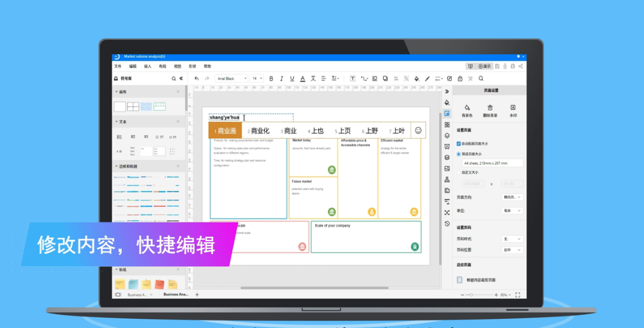Click the horizontal canvas scrollbar
The height and width of the screenshot is (328, 644).
click(314, 288)
